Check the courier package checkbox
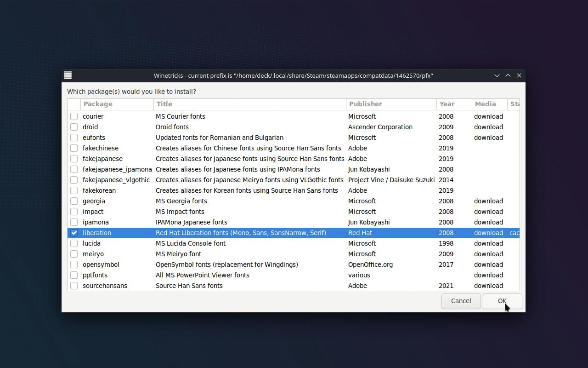This screenshot has height=368, width=588. pyautogui.click(x=74, y=116)
